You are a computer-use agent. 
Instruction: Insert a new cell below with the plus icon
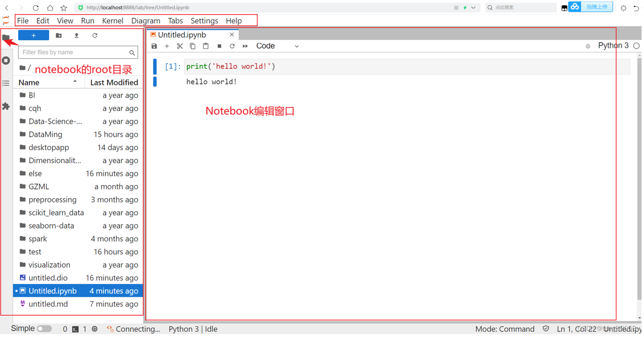click(167, 47)
